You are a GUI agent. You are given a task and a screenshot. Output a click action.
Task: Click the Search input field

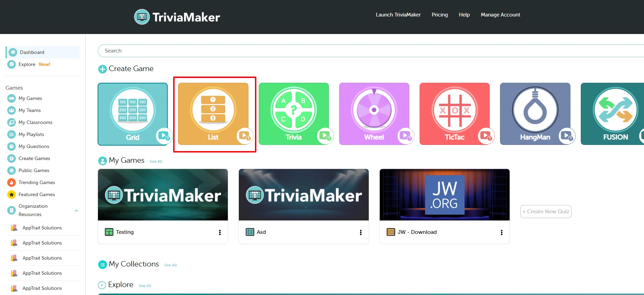tap(370, 51)
